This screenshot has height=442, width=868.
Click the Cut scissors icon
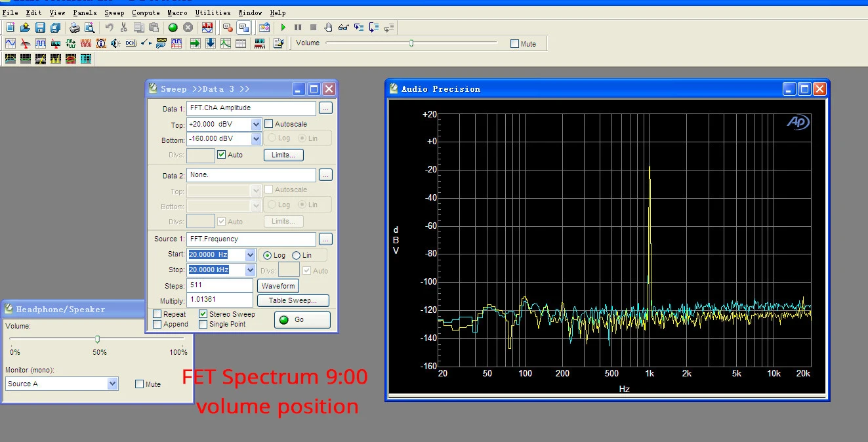123,28
